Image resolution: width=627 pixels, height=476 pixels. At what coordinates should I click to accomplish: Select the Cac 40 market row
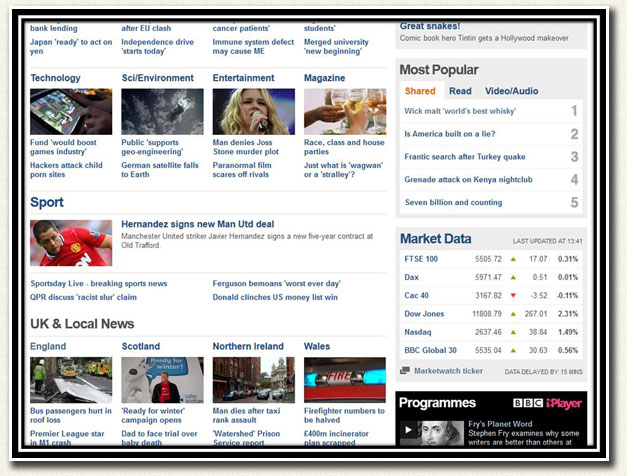[491, 296]
